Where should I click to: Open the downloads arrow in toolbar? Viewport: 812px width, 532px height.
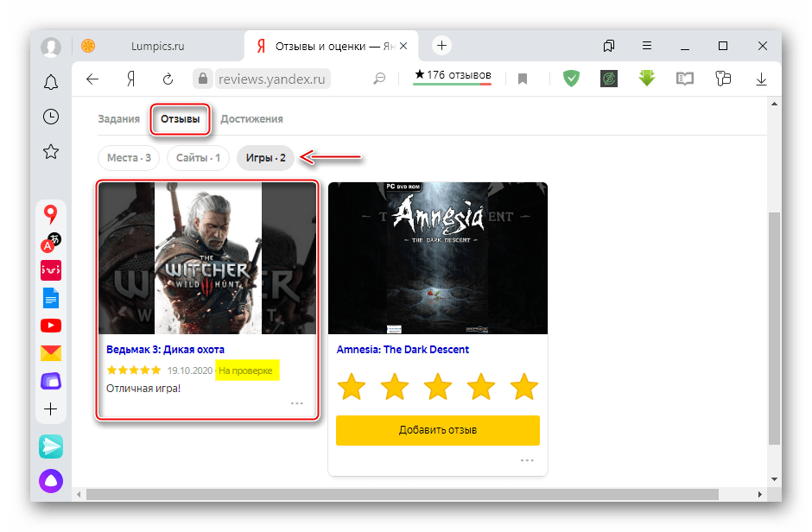click(x=761, y=79)
